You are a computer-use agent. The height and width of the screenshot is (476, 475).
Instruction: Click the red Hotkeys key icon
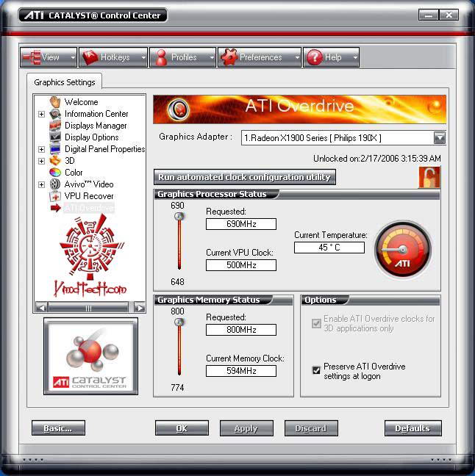coord(90,57)
